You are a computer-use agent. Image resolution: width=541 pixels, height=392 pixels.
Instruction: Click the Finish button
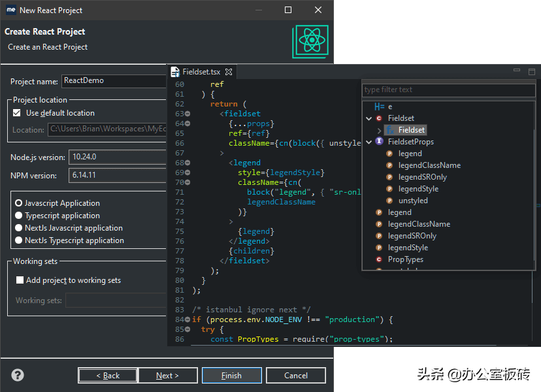coord(231,376)
